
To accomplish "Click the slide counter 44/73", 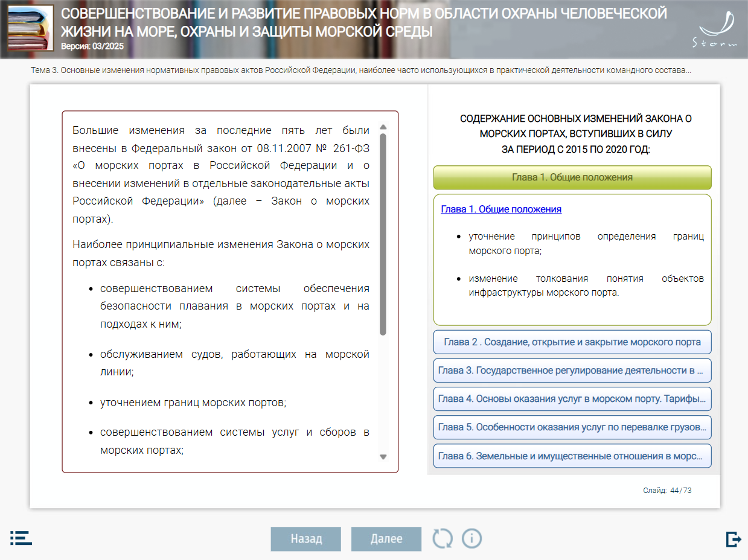I will tap(667, 491).
